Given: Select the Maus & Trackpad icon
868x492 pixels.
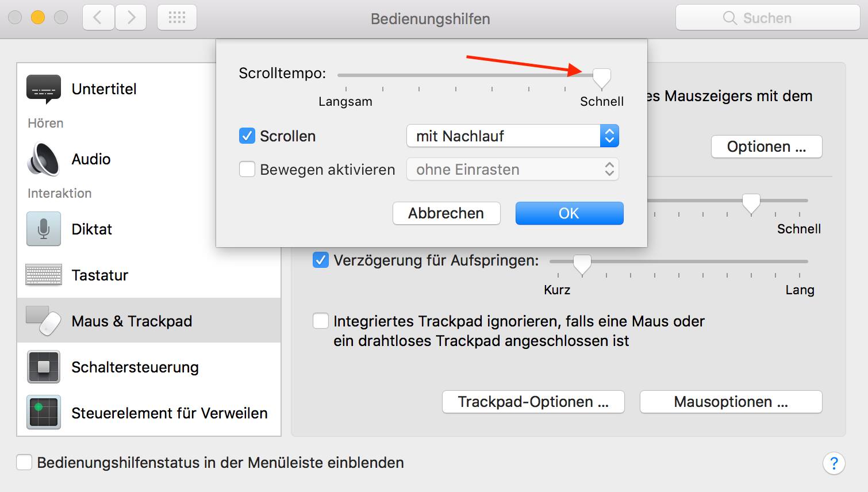Looking at the screenshot, I should 44,321.
